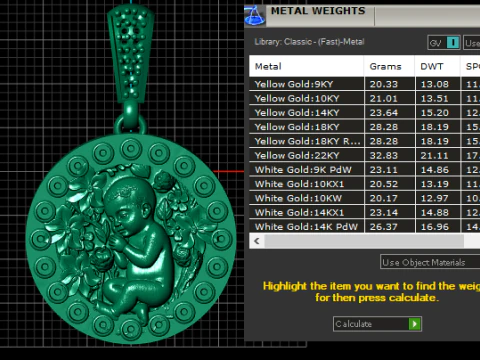Select the Yellow Gold:14KY row
Viewport: 480px width, 360px height.
point(365,113)
